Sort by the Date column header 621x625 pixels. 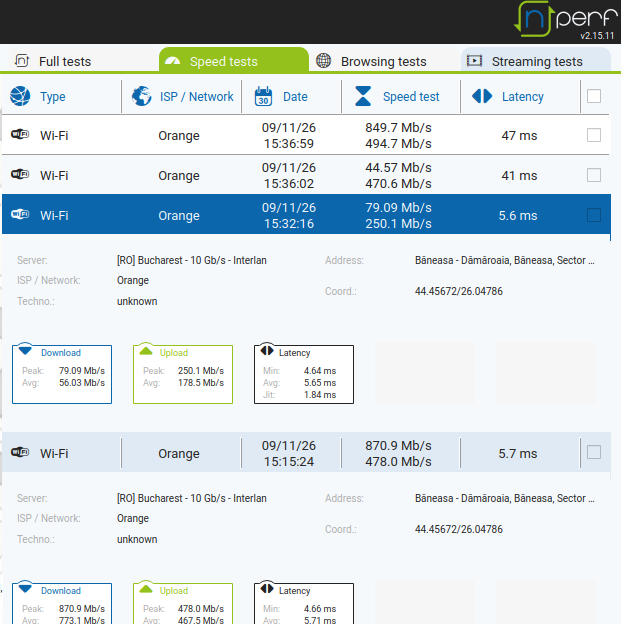click(x=295, y=96)
